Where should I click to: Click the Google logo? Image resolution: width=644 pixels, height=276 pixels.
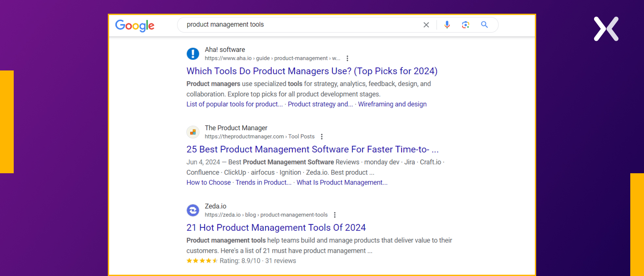pos(135,25)
